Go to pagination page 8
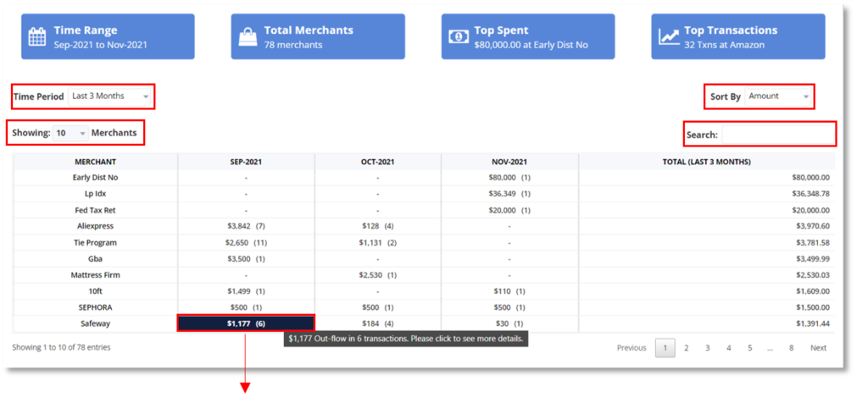This screenshot has width=868, height=403. pos(792,348)
